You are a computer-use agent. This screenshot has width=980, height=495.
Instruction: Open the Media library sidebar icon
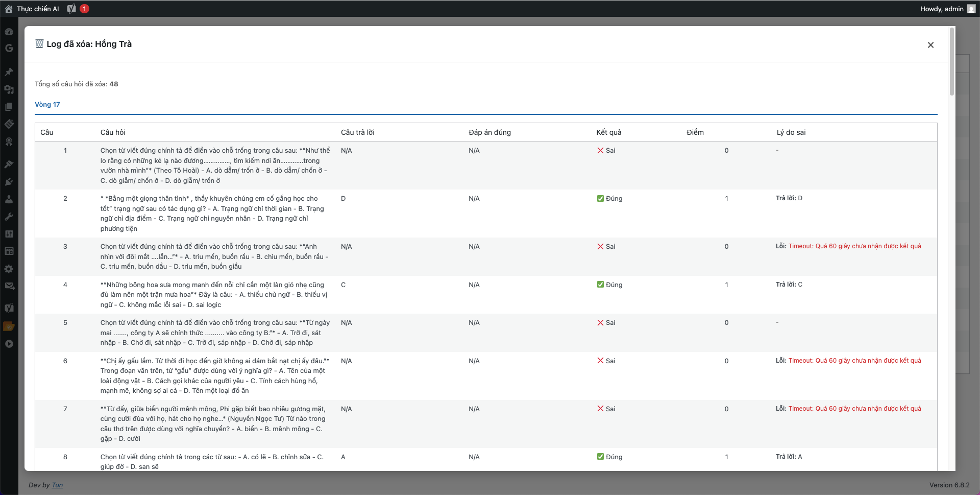pyautogui.click(x=9, y=89)
